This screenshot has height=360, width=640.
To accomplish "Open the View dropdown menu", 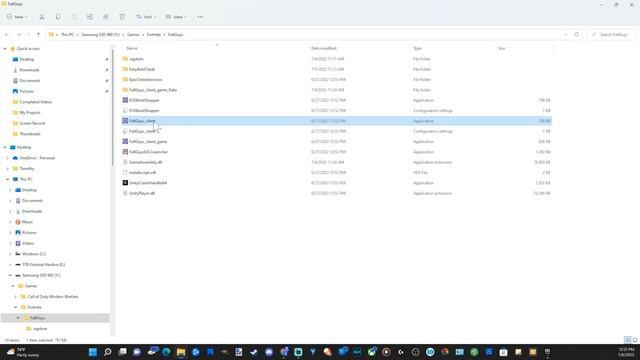I will pyautogui.click(x=176, y=17).
